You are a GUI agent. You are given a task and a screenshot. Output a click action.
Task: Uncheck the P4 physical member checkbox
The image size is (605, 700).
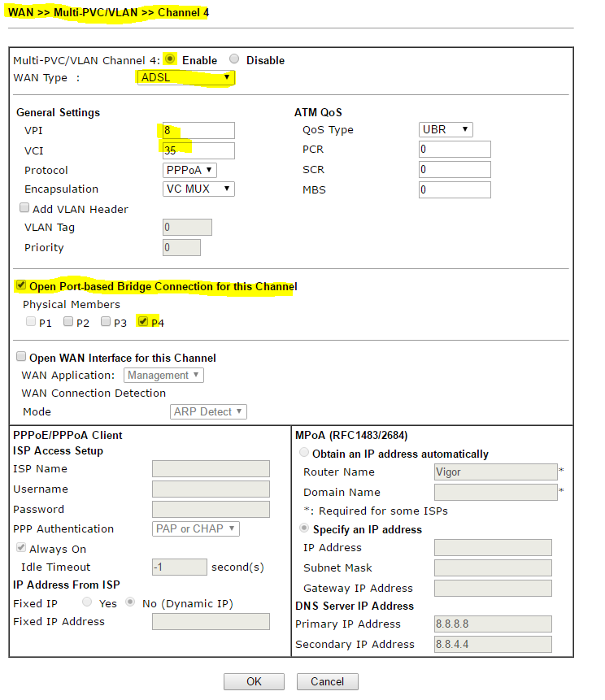tap(143, 322)
